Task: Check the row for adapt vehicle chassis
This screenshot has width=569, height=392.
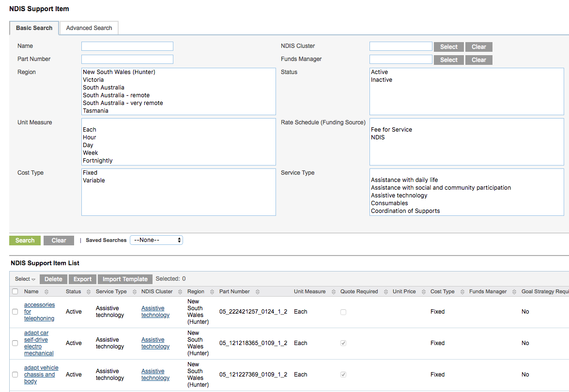Action: click(x=15, y=375)
